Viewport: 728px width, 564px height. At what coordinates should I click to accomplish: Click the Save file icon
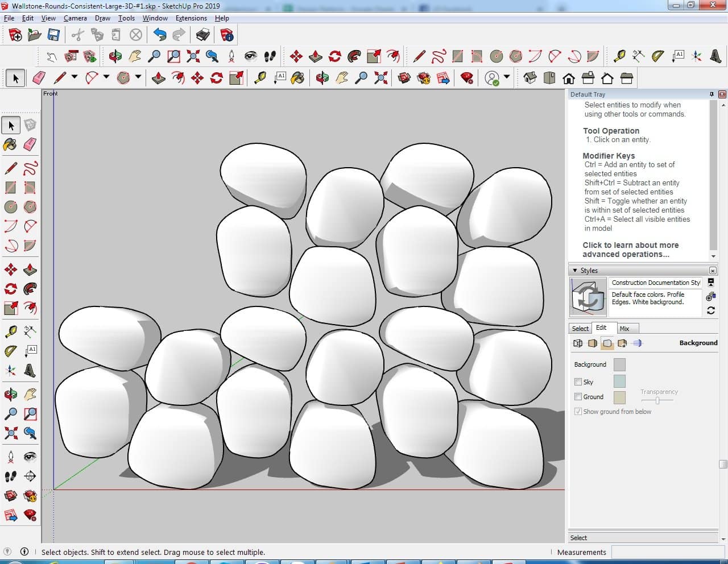tap(53, 35)
